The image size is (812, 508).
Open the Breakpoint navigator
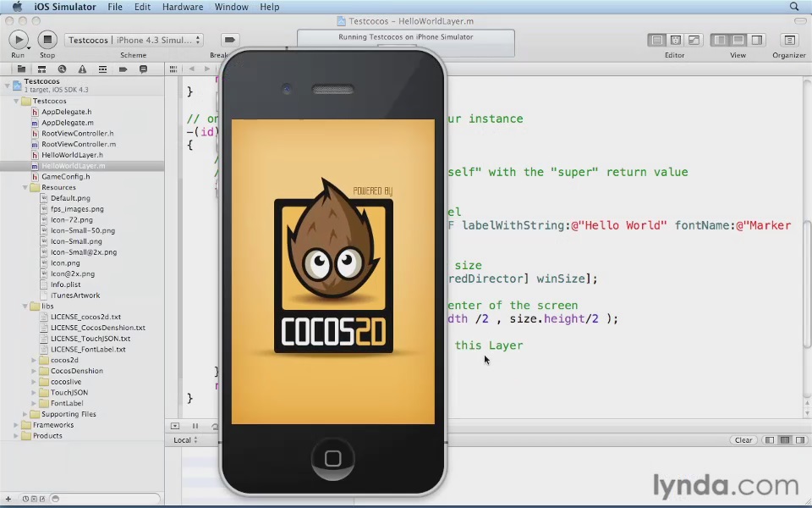coord(123,69)
